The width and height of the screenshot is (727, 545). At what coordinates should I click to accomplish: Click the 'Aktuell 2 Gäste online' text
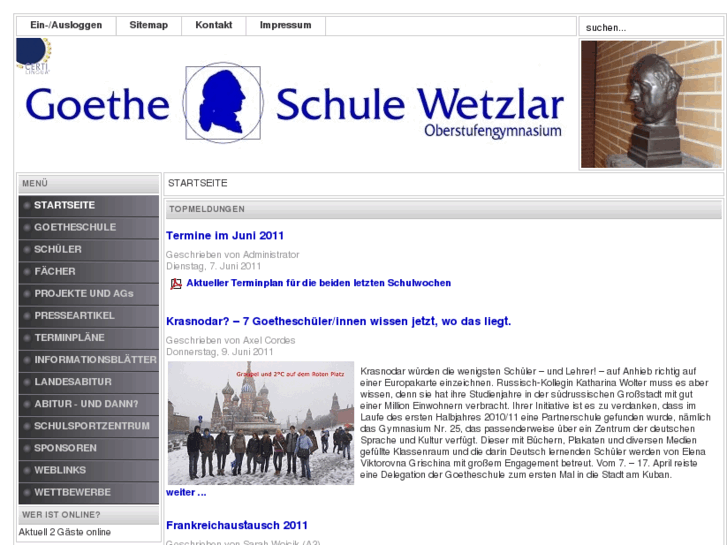[x=64, y=532]
